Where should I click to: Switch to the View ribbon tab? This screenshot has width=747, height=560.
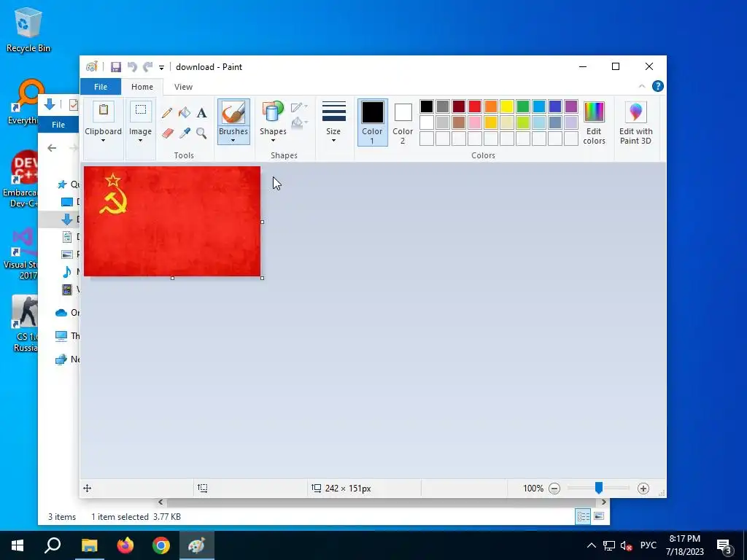(183, 87)
